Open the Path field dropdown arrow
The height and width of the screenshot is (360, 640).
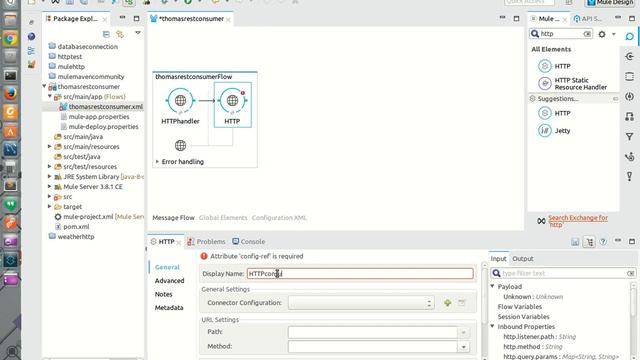(463, 332)
